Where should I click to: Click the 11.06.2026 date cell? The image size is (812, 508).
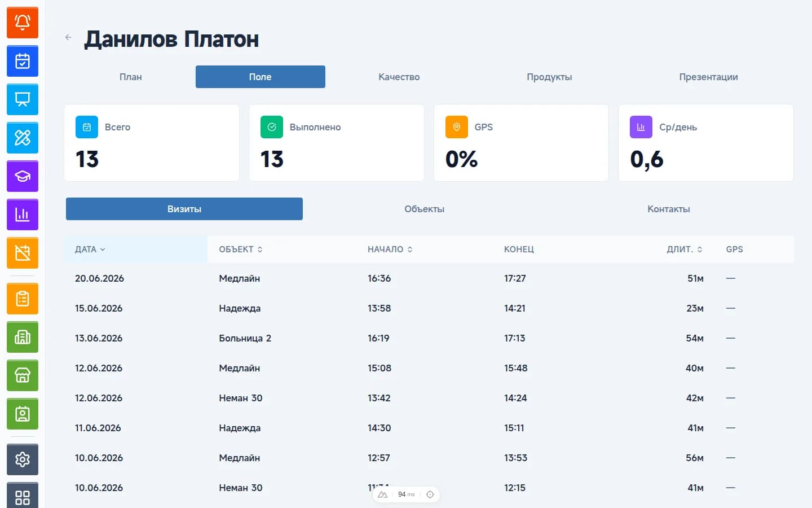98,428
